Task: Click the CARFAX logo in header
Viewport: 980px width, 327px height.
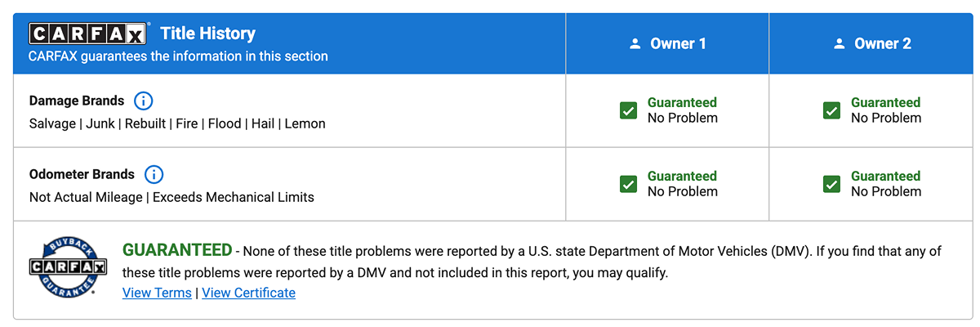Action: point(87,34)
